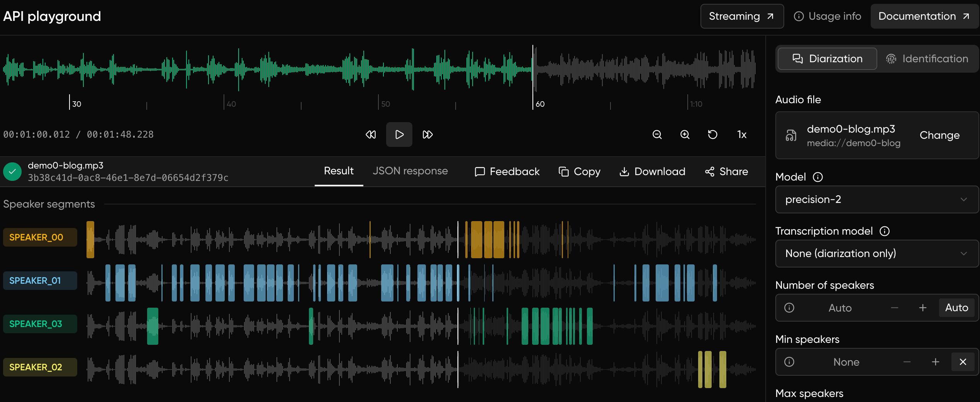Open the Documentation link
This screenshot has width=980, height=402.
924,16
